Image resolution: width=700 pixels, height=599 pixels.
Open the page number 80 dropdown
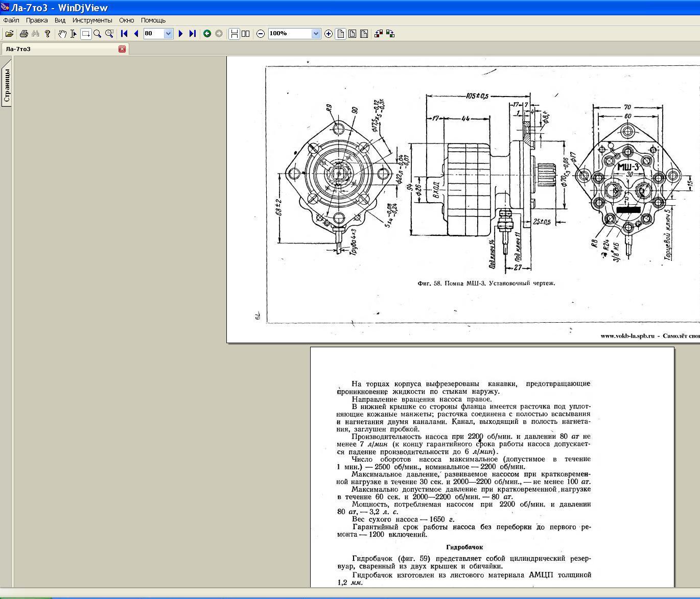pyautogui.click(x=168, y=34)
